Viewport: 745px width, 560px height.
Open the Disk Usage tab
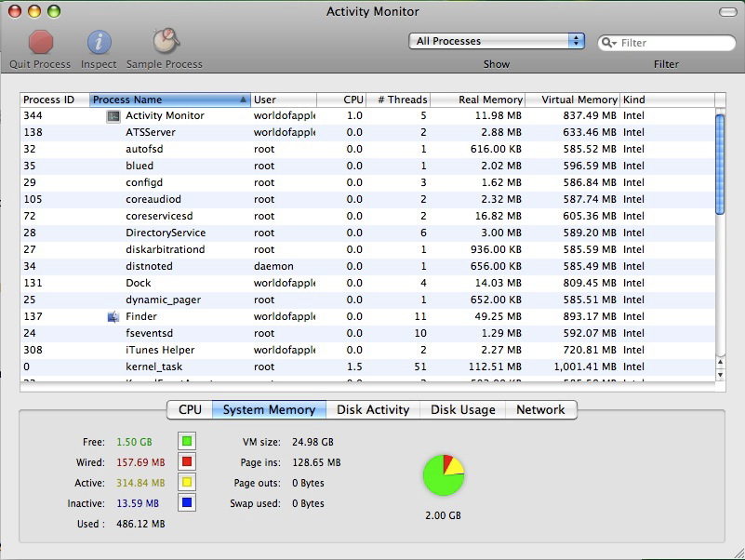(x=463, y=410)
